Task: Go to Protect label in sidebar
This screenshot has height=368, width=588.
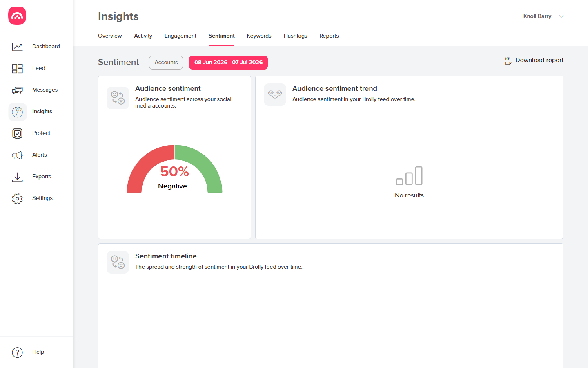Action: 41,133
